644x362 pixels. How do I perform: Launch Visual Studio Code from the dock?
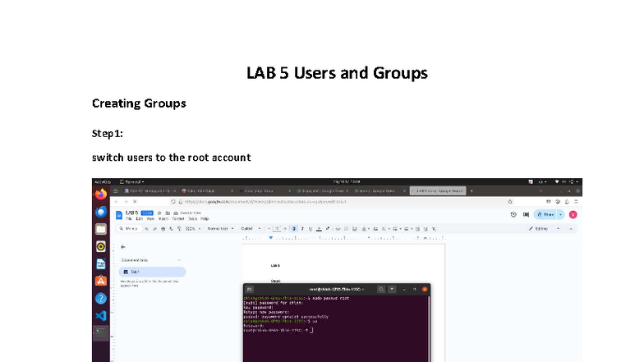[100, 315]
